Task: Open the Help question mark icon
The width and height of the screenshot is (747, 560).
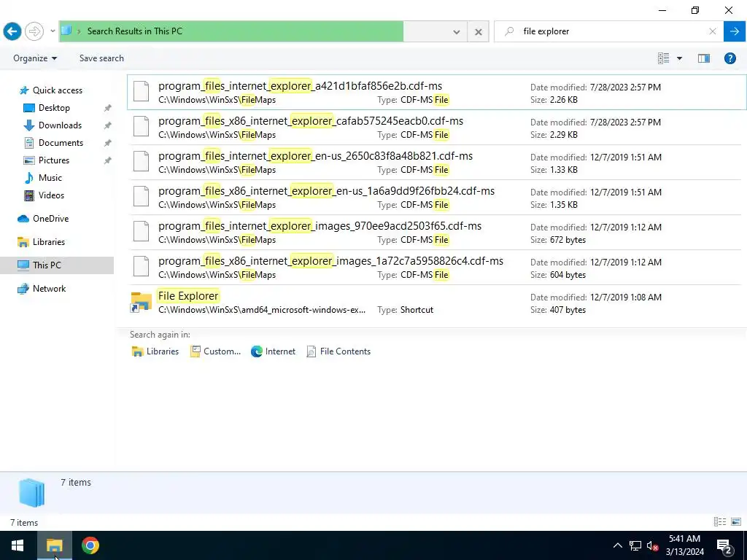Action: pyautogui.click(x=729, y=58)
